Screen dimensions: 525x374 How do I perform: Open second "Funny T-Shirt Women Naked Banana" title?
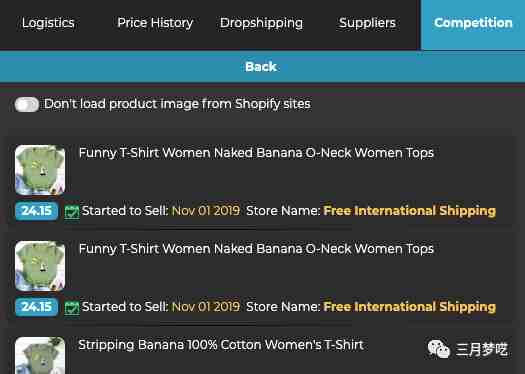coord(256,249)
